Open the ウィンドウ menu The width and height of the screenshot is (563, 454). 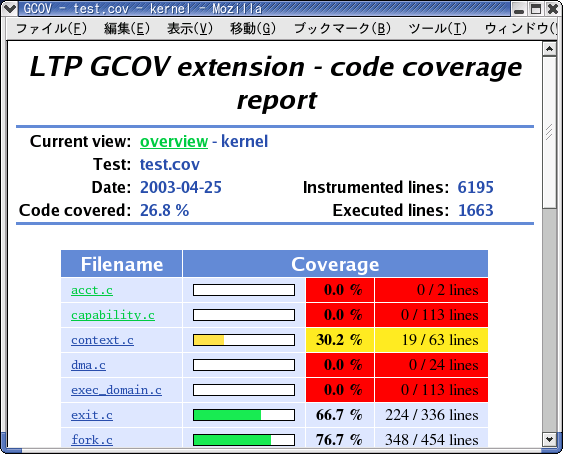[520, 29]
